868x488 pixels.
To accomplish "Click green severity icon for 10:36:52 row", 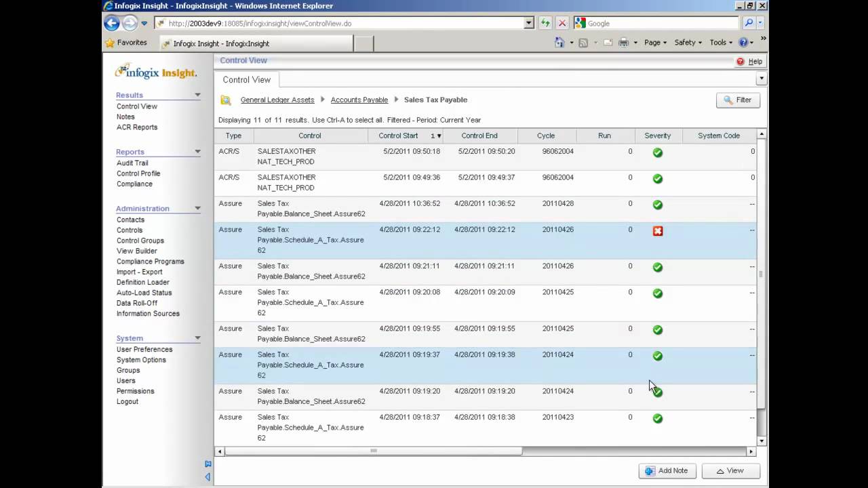I will (x=657, y=205).
